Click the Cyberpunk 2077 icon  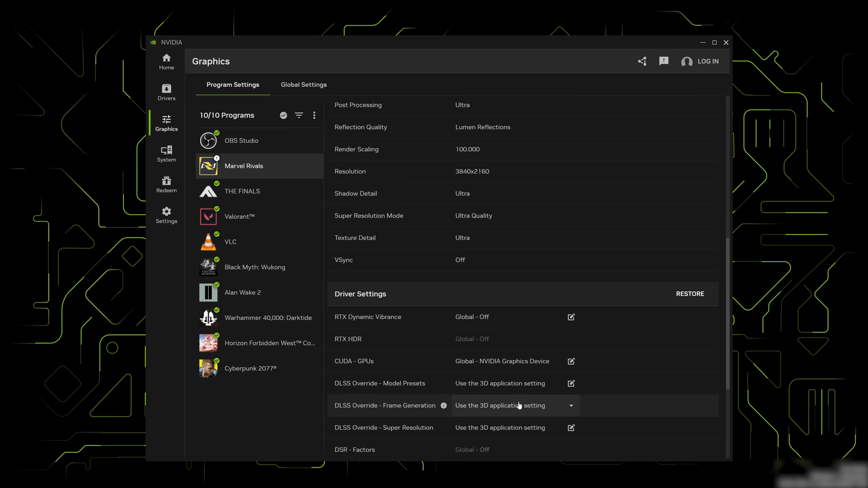click(x=208, y=368)
